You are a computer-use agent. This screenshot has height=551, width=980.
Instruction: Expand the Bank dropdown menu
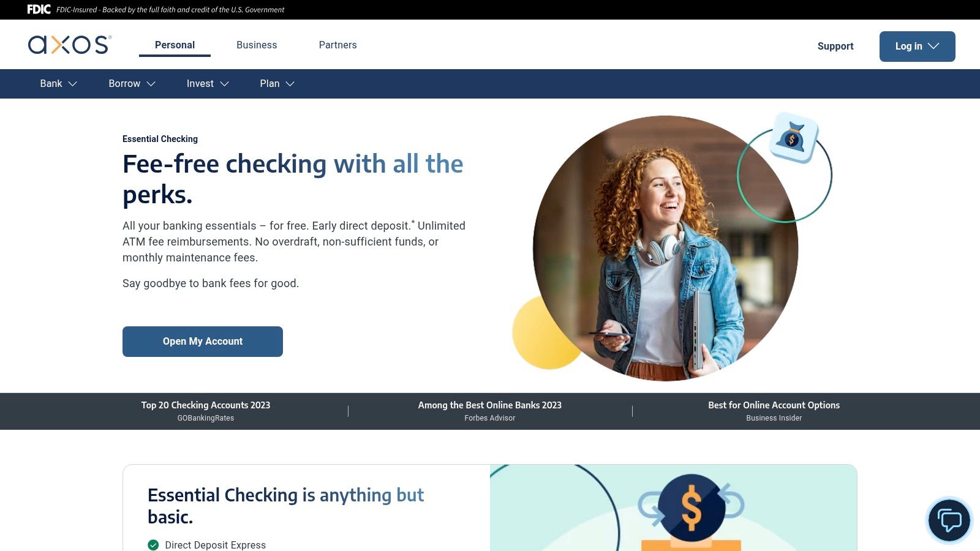[58, 84]
